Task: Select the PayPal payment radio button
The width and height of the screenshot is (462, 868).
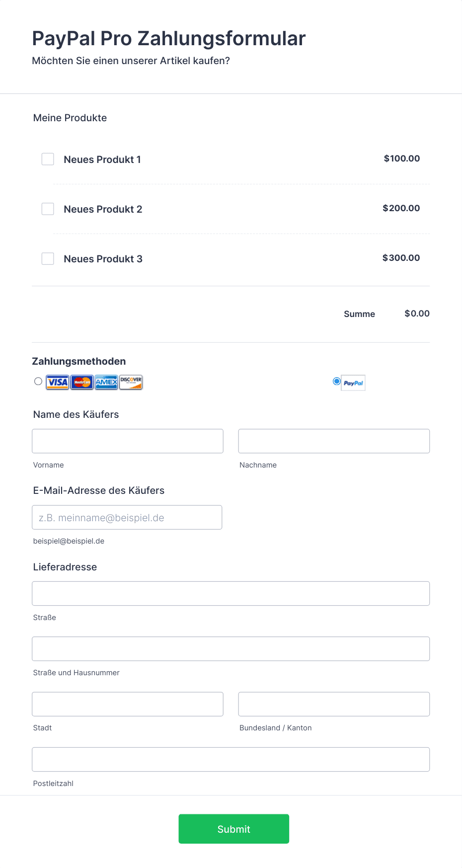Action: click(337, 381)
